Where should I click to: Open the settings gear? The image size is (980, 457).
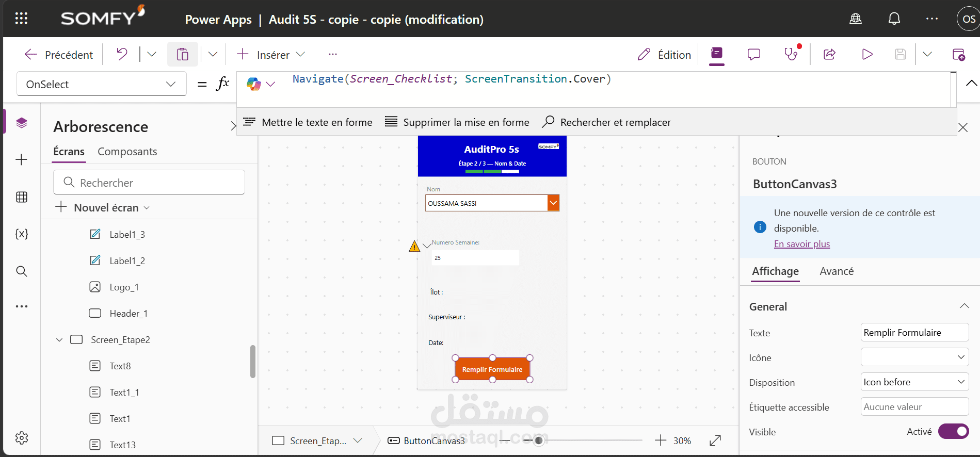22,438
